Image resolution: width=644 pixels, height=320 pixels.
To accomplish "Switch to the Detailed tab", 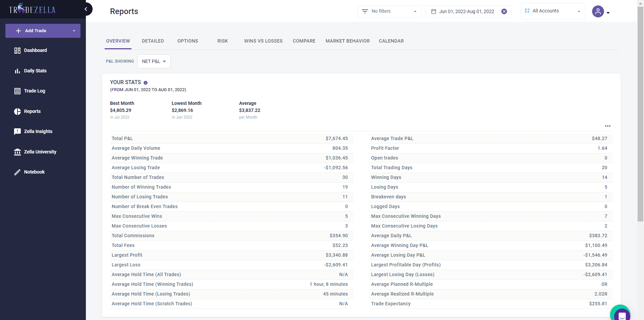I will click(153, 41).
